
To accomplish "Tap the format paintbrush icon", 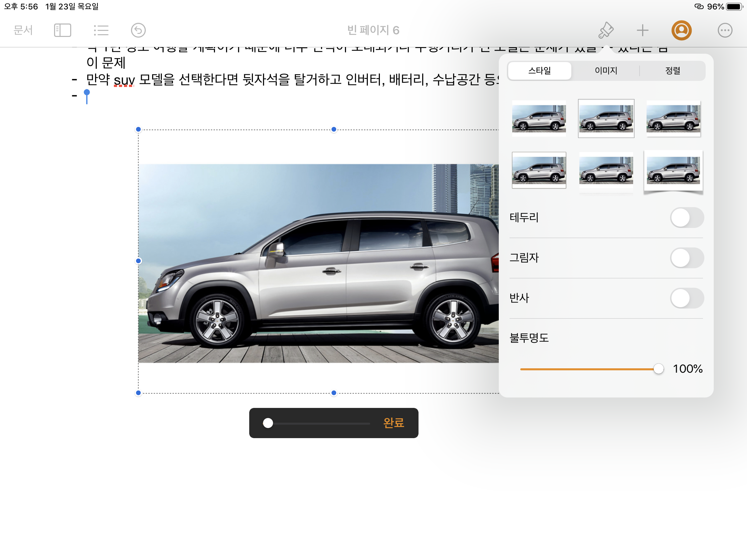I will (606, 30).
